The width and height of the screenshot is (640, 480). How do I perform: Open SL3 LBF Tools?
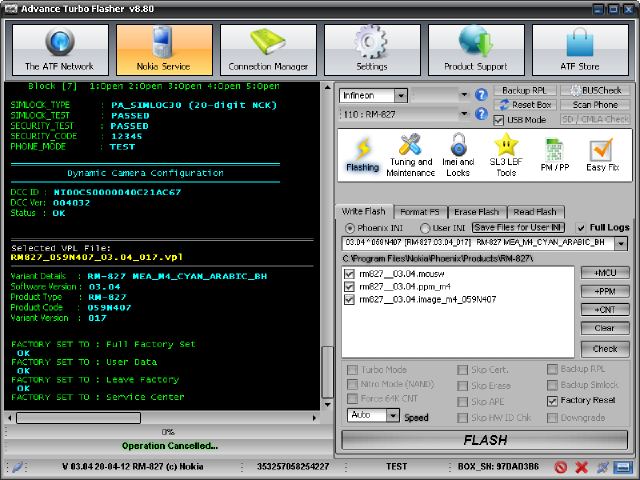[506, 155]
